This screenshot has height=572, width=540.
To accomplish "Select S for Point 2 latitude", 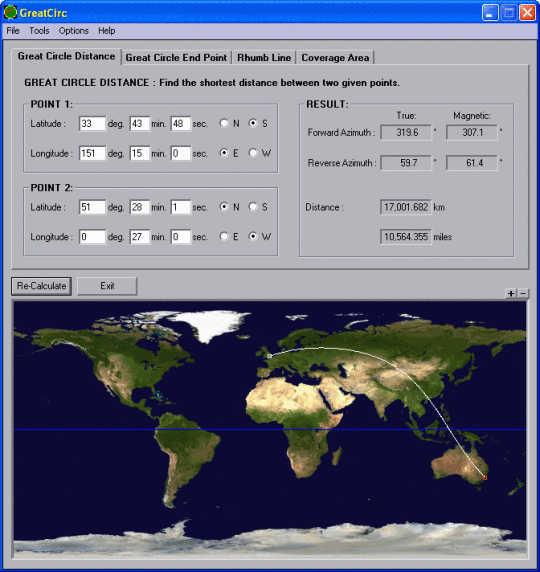I will (252, 207).
